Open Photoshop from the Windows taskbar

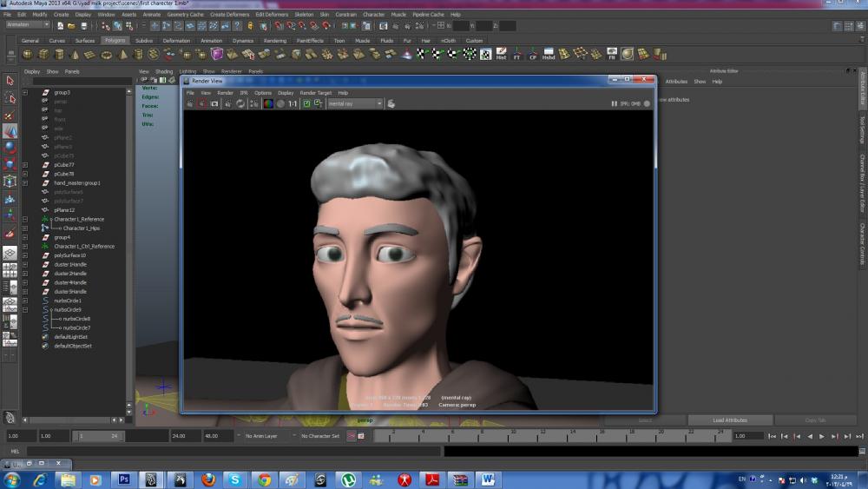click(x=123, y=479)
